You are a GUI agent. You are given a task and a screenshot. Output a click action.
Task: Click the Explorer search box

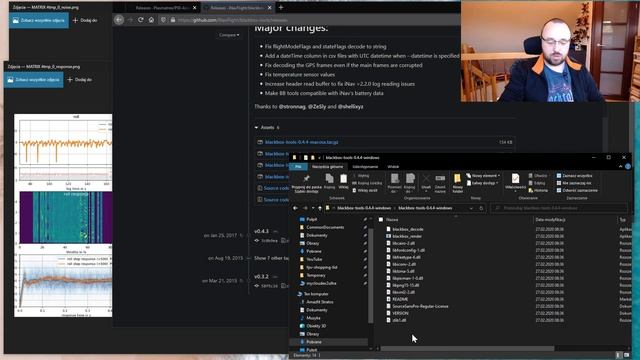559,208
